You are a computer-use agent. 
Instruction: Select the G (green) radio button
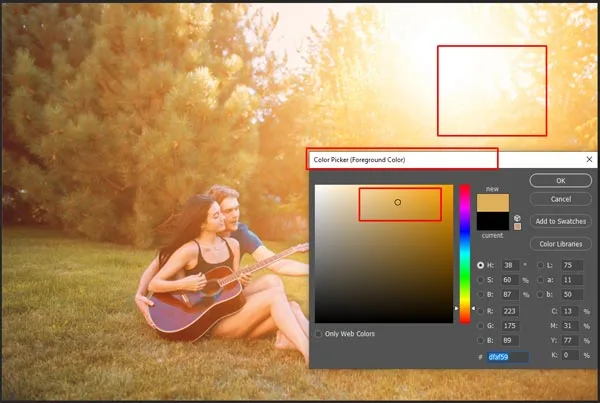(x=481, y=326)
